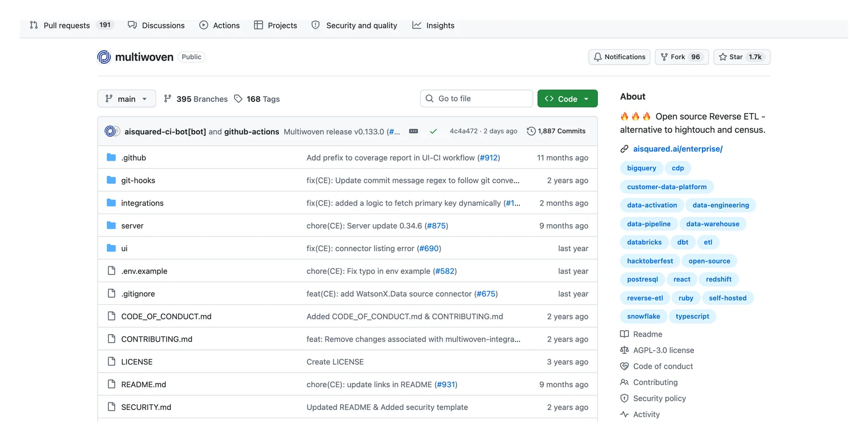The height and width of the screenshot is (442, 868).
Task: Star the multiwoven repository
Action: [742, 57]
